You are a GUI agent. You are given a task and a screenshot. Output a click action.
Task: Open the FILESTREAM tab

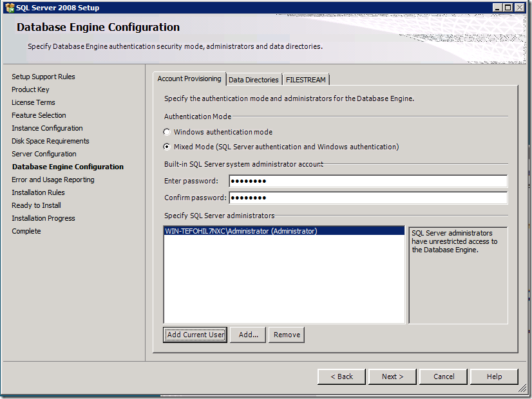[305, 80]
